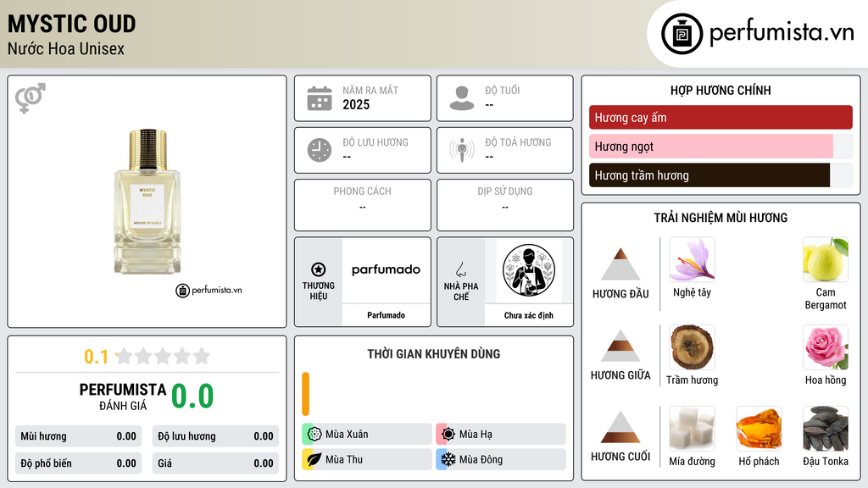Click the green 0.0 Perfumista score
The height and width of the screenshot is (488, 868).
(x=192, y=396)
